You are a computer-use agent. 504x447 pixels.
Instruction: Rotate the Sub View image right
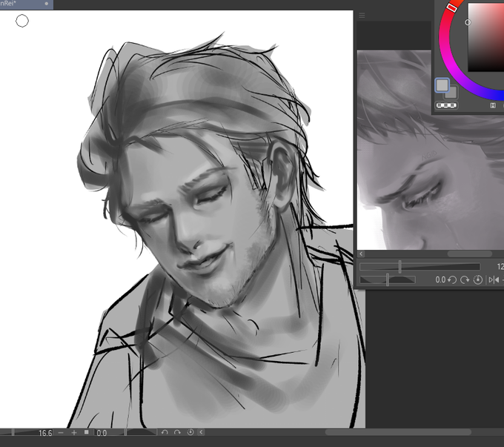(x=465, y=279)
